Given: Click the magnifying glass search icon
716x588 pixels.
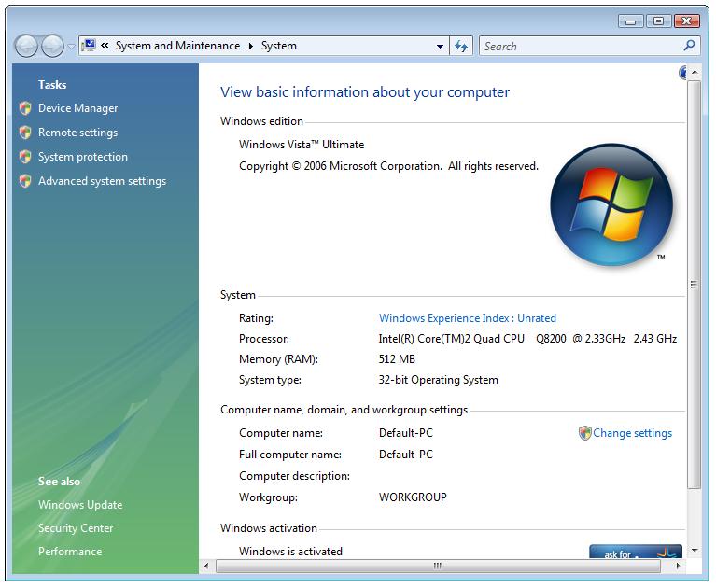Looking at the screenshot, I should (690, 45).
